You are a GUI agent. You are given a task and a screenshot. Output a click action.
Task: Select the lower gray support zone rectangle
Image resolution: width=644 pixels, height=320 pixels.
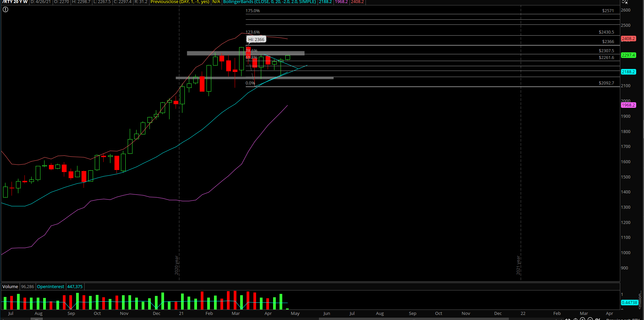[x=254, y=78]
